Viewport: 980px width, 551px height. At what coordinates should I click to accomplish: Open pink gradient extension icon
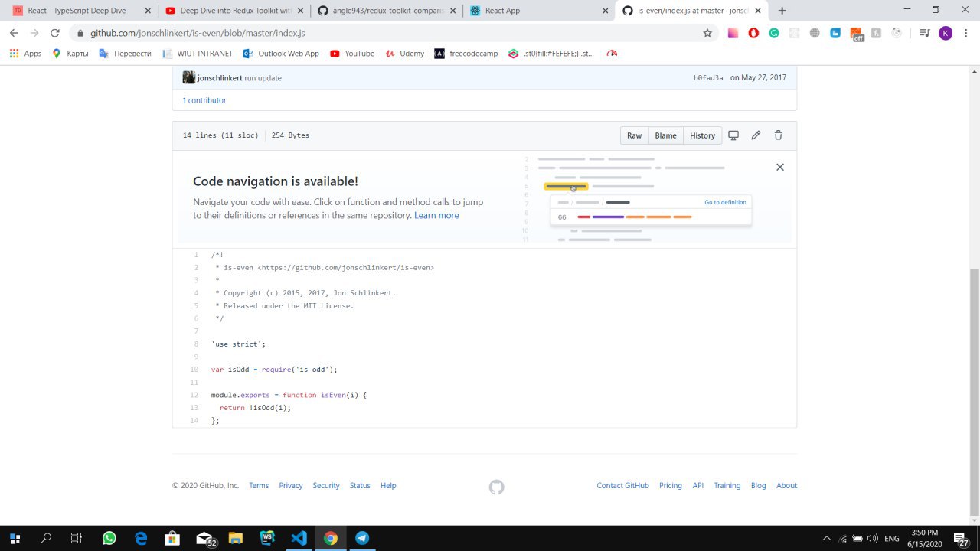coord(733,33)
